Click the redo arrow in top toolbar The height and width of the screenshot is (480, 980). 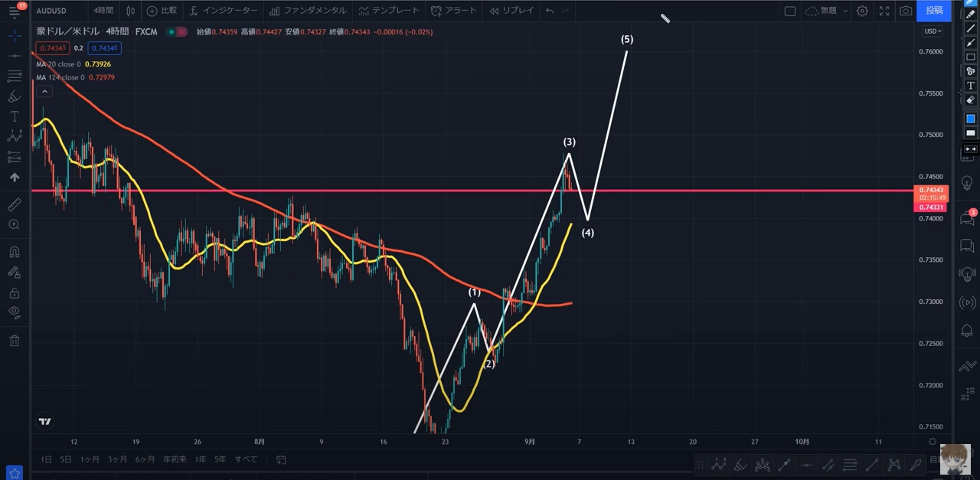[x=566, y=11]
